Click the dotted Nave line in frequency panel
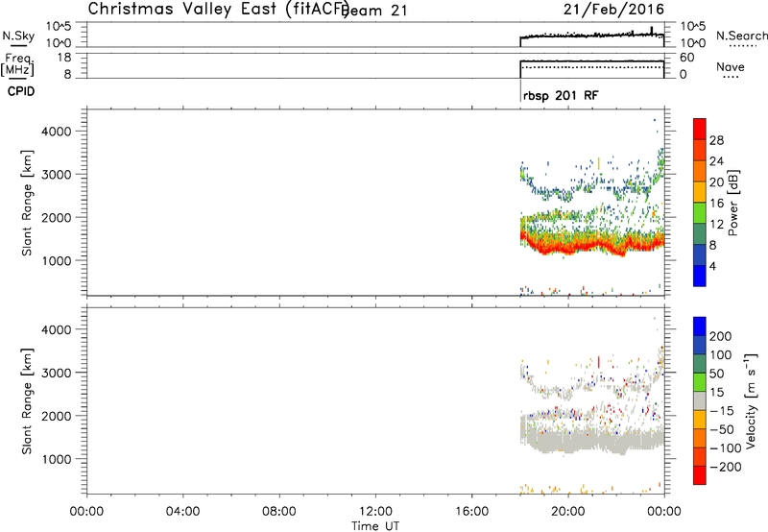This screenshot has height=532, width=768. pyautogui.click(x=591, y=67)
